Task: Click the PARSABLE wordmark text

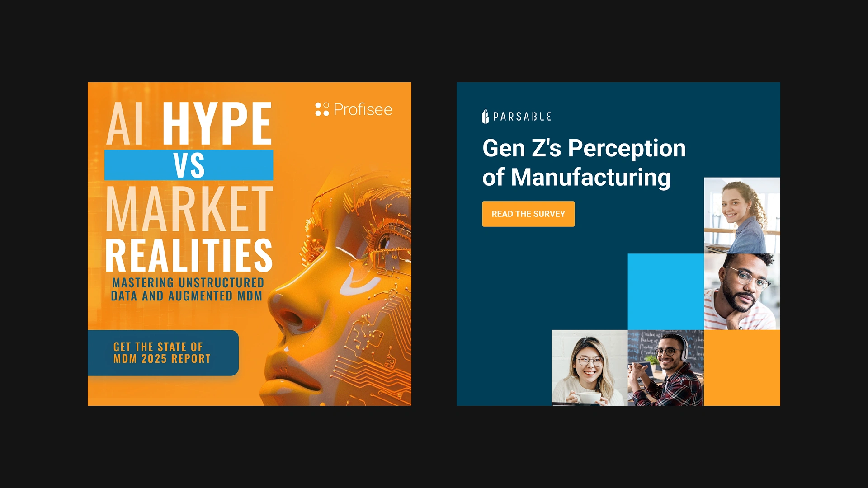Action: pos(522,117)
